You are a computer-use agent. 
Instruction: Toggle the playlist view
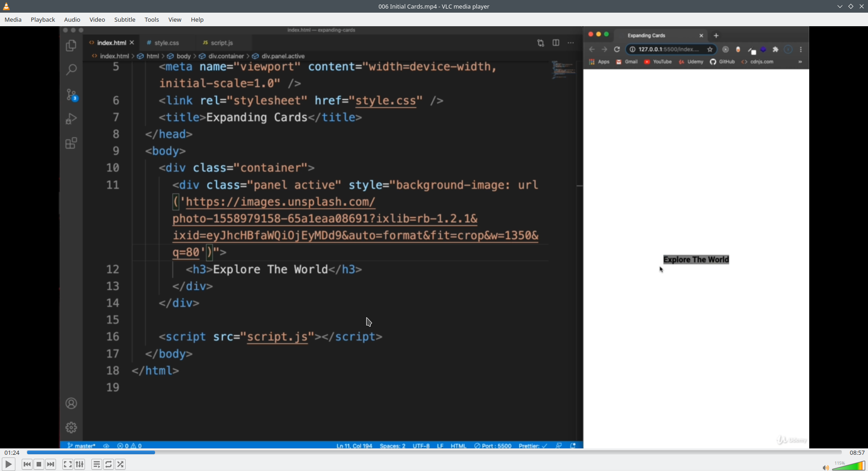pyautogui.click(x=97, y=464)
